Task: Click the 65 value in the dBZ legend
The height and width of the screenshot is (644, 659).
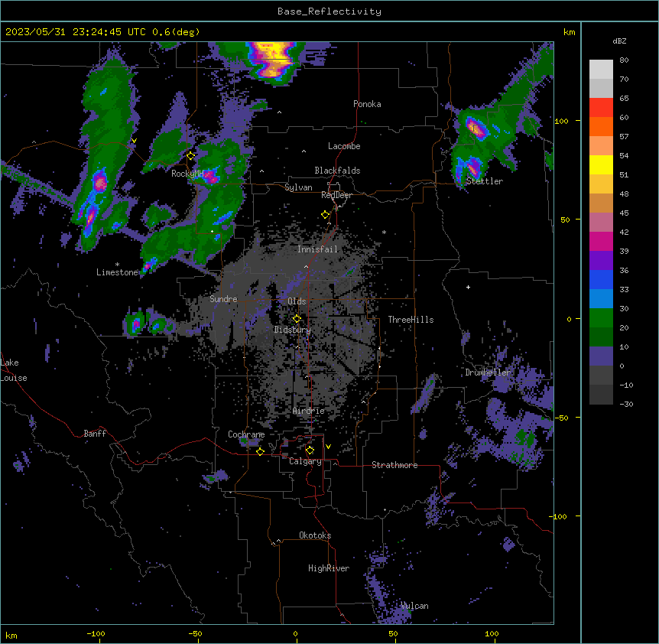Action: [x=624, y=98]
